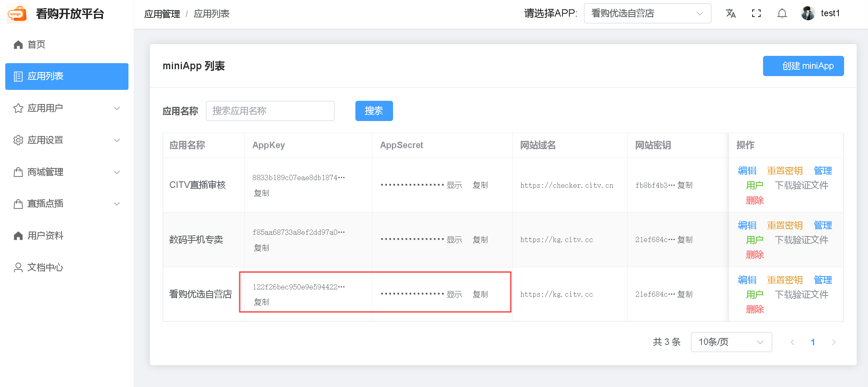The width and height of the screenshot is (868, 387).
Task: Expand the 应用用户 menu
Action: [x=67, y=108]
